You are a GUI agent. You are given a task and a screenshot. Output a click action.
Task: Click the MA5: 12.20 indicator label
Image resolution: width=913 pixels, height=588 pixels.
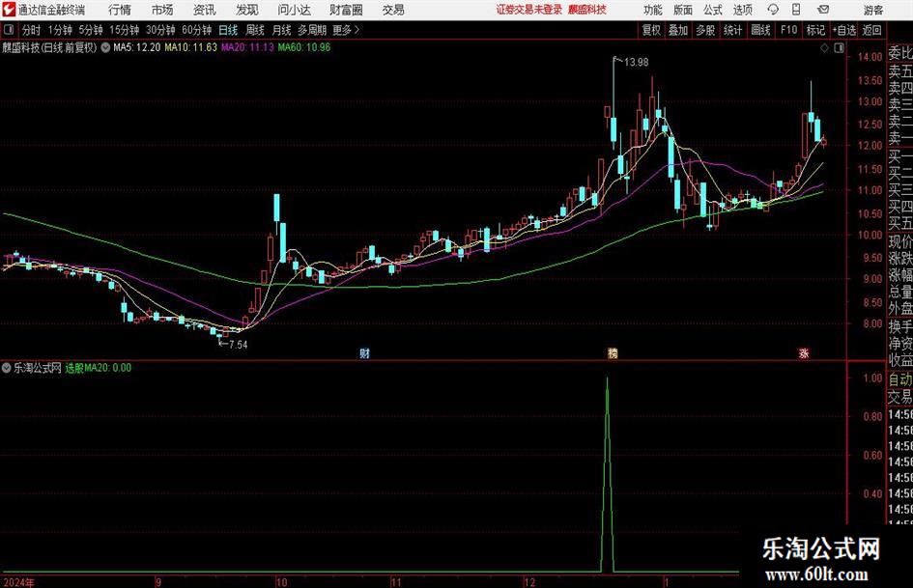(x=137, y=47)
